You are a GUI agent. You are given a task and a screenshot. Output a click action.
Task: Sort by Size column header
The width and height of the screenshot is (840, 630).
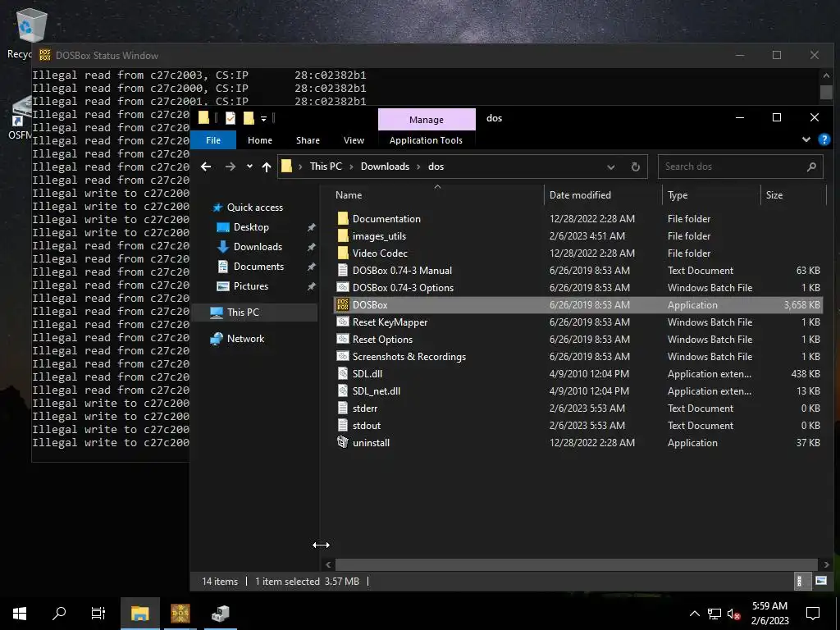pyautogui.click(x=793, y=195)
